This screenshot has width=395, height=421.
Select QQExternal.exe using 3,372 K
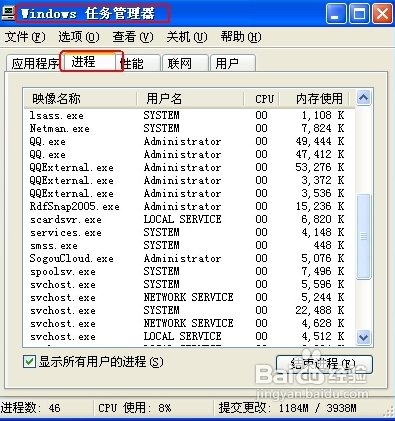click(189, 180)
